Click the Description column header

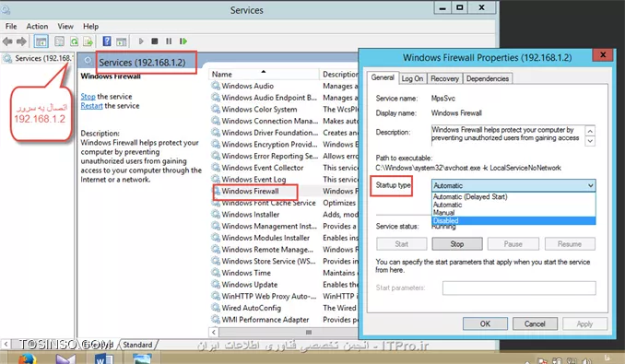click(339, 74)
